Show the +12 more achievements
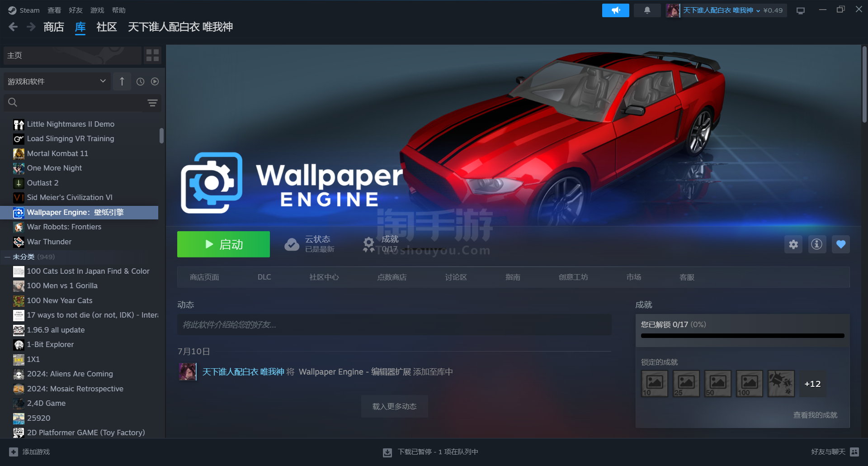This screenshot has height=466, width=868. pyautogui.click(x=813, y=384)
